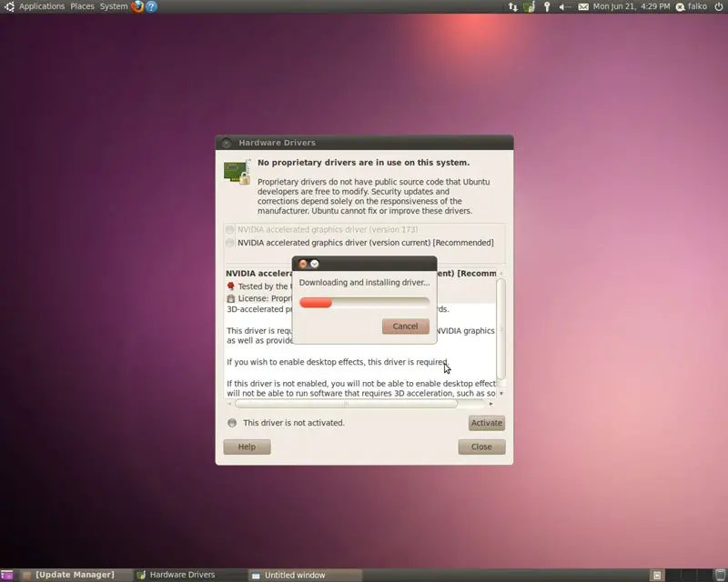Open Help in Hardware Drivers window
The width and height of the screenshot is (728, 582).
(x=247, y=447)
